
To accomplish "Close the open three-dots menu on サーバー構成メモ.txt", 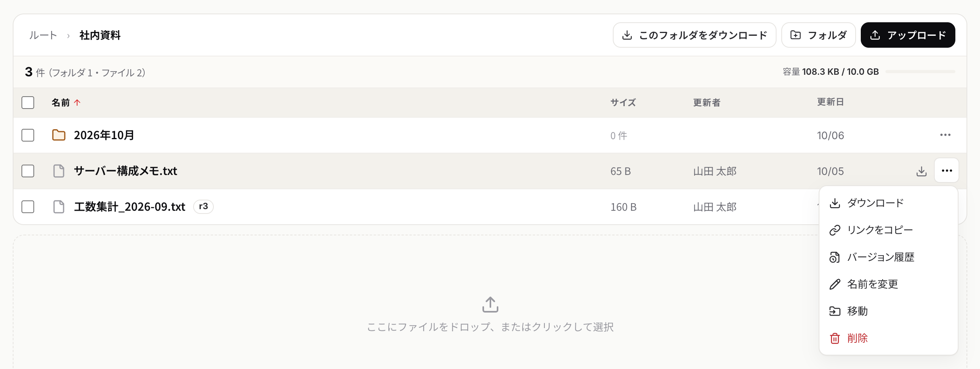I will pos(947,171).
